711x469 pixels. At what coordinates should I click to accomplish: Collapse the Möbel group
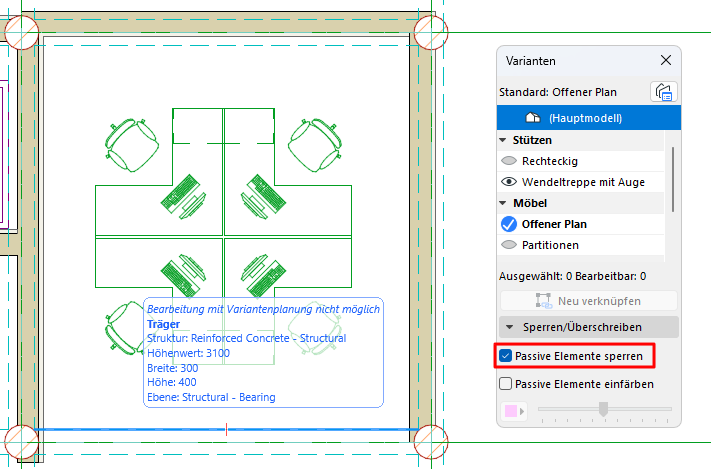[503, 203]
